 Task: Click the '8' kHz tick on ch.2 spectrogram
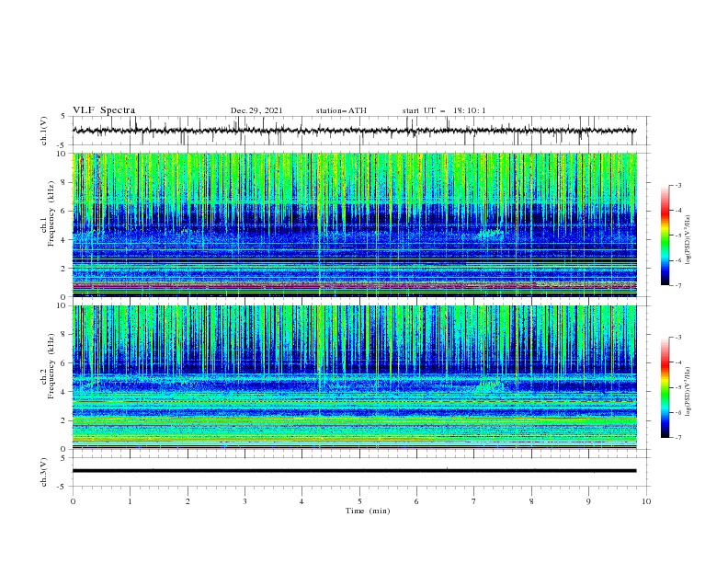(x=64, y=335)
